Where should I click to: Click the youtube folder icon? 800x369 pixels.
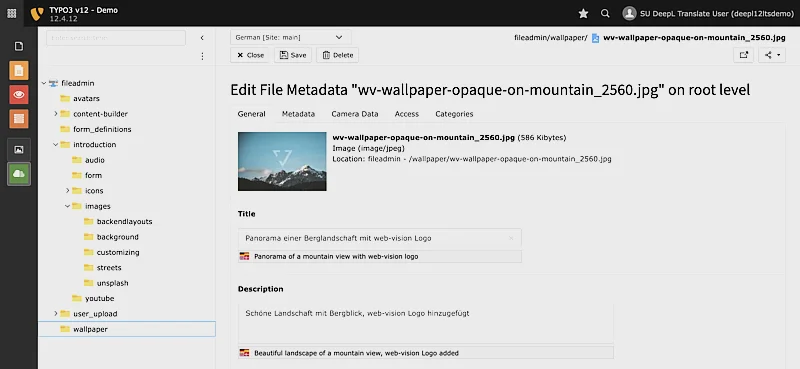[x=77, y=298]
